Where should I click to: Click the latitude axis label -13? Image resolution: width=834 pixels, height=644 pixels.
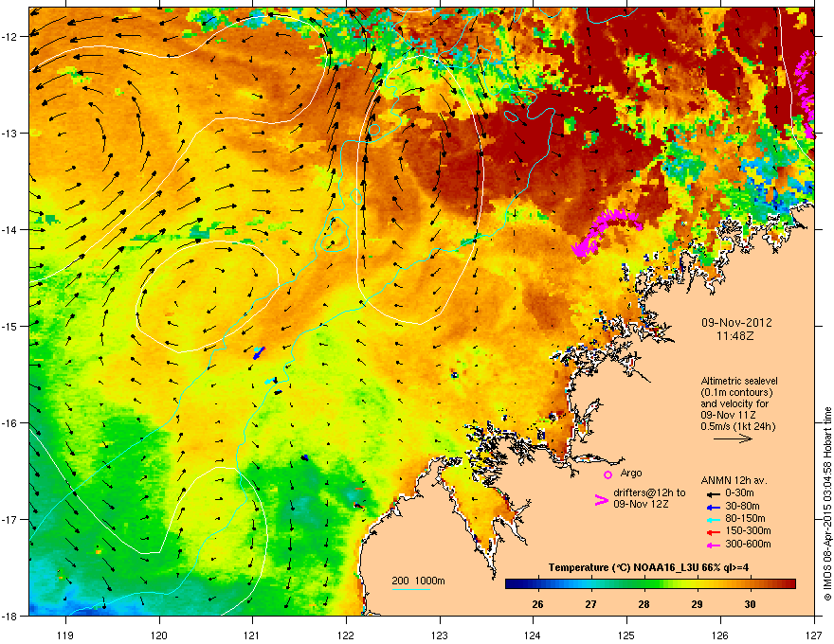[x=10, y=133]
